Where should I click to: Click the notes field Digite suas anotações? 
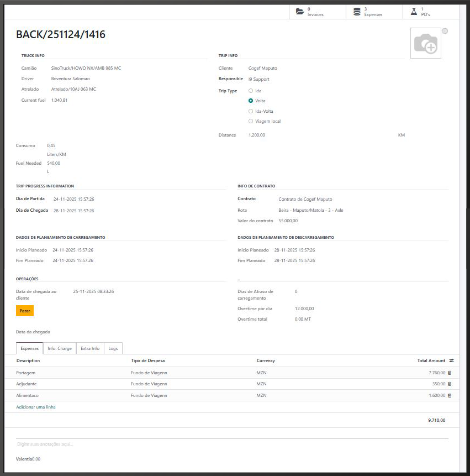[233, 444]
